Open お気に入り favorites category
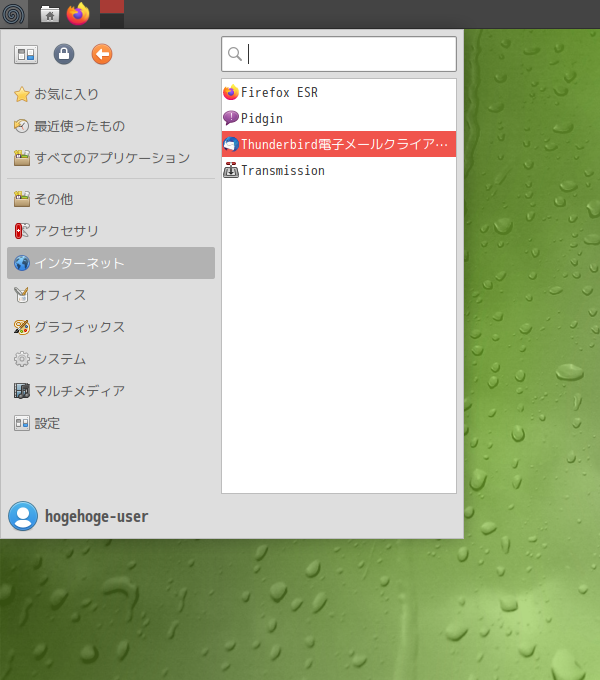 (x=111, y=94)
